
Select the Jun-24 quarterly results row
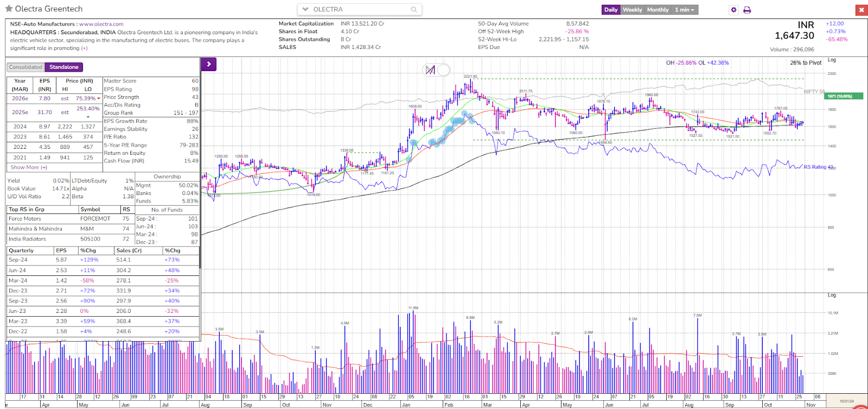coord(103,270)
